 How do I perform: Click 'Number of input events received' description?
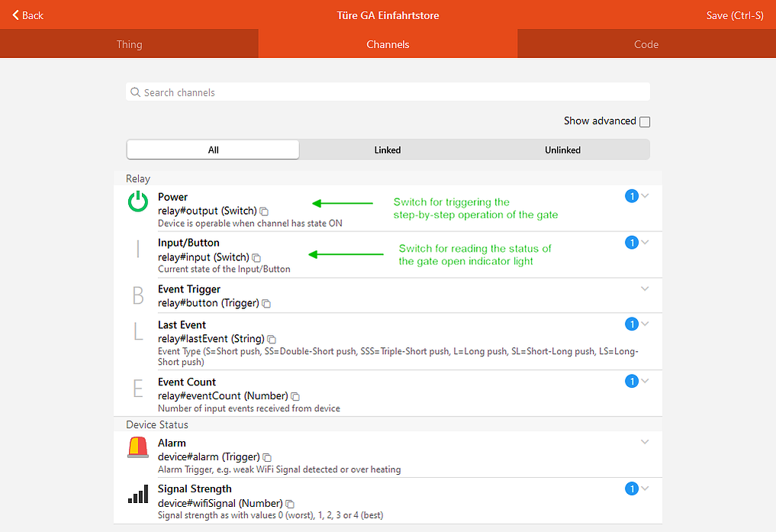[x=249, y=408]
